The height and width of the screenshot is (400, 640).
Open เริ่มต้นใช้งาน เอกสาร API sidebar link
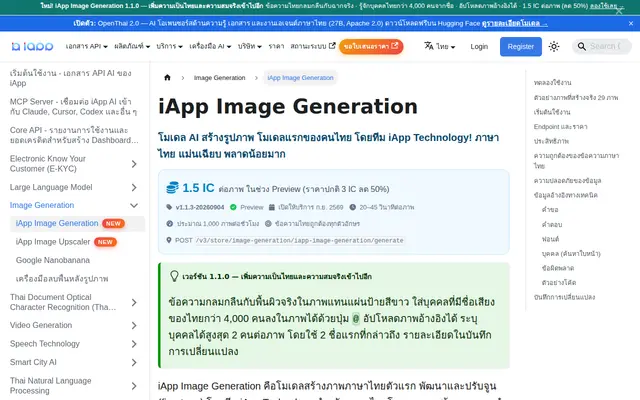[x=71, y=78]
